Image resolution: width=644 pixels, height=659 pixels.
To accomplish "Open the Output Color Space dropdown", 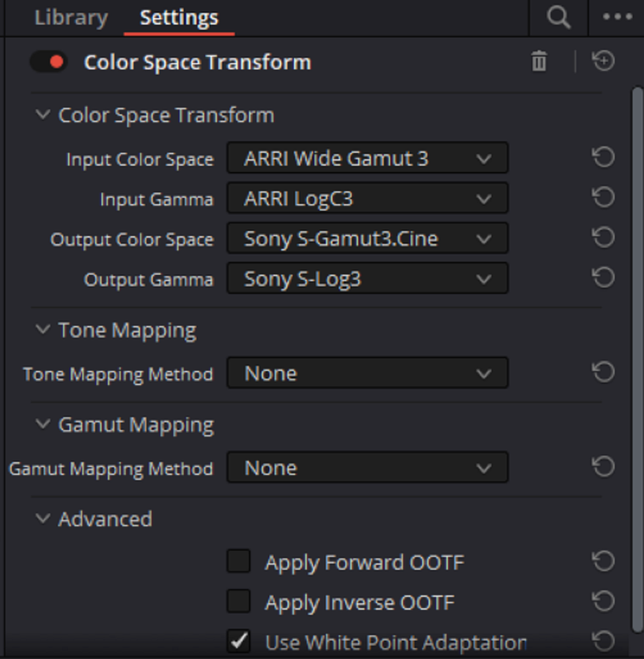I will point(367,238).
